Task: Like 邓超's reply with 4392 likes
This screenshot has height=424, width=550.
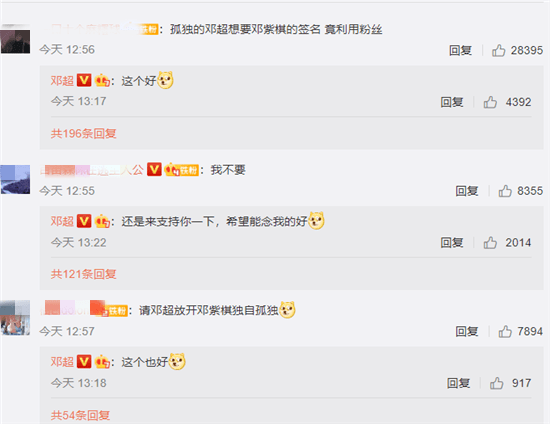Action: pos(490,102)
